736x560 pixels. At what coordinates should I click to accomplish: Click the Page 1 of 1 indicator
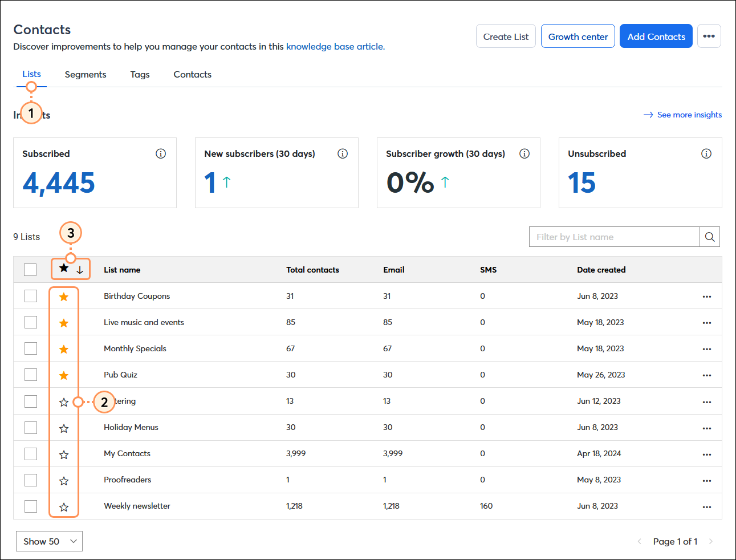[675, 541]
